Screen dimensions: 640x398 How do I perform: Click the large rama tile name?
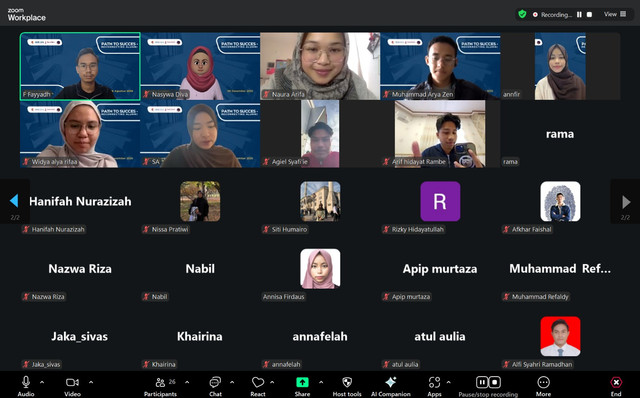(560, 134)
